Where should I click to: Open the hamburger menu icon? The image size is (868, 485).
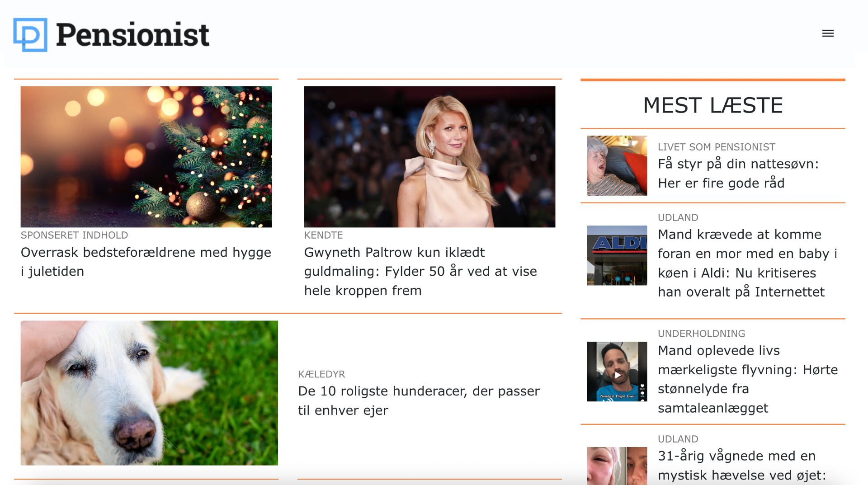pos(828,33)
